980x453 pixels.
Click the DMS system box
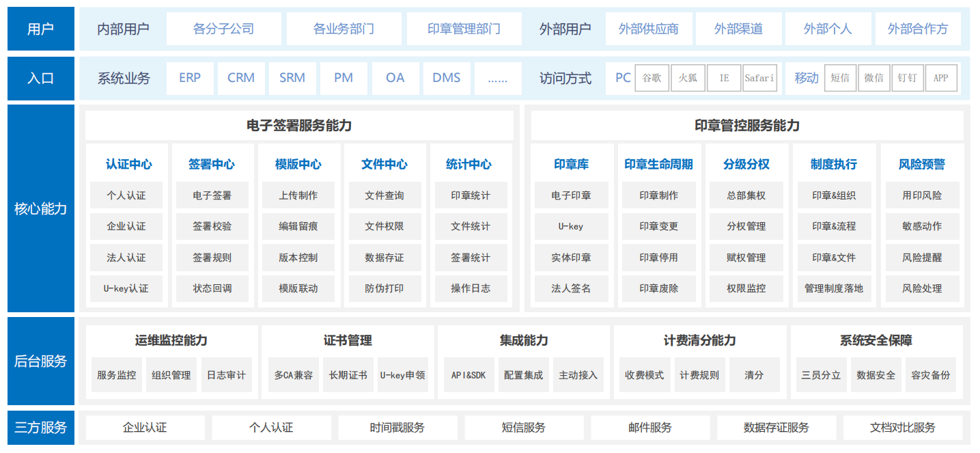tap(447, 78)
